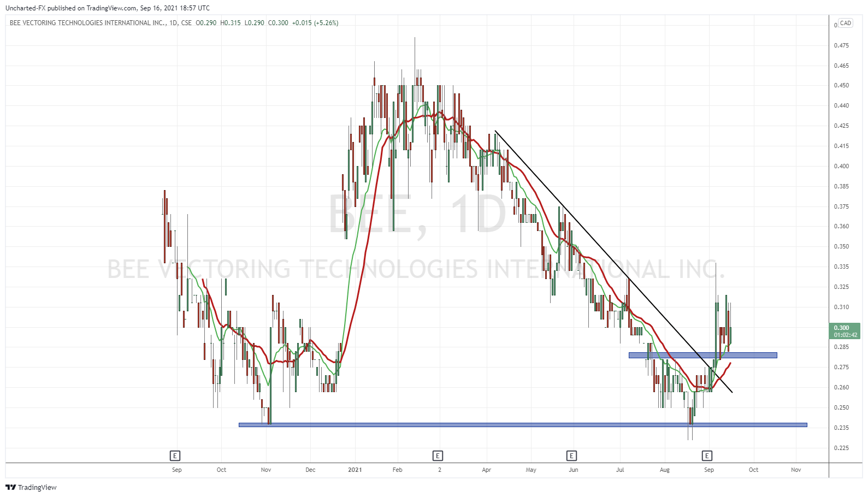Click the current price tag 0.300
Viewport: 868px width, 497px height.
click(x=845, y=331)
